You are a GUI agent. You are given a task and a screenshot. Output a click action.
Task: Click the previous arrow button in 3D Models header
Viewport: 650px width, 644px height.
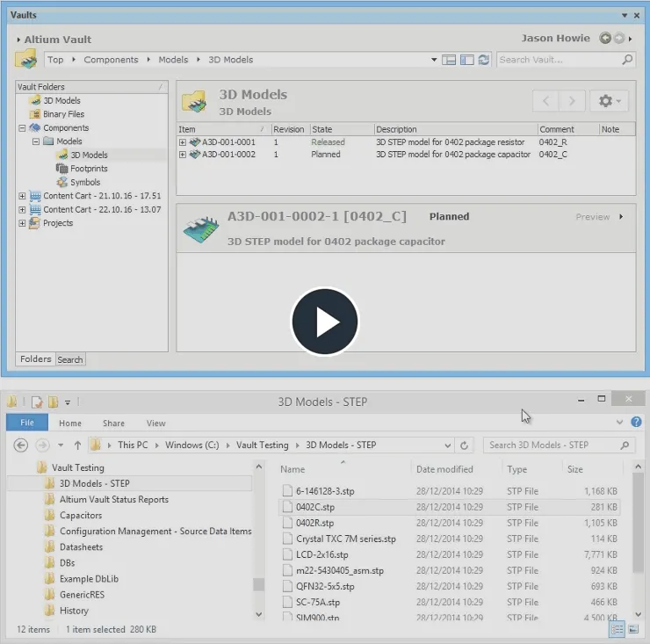point(546,101)
